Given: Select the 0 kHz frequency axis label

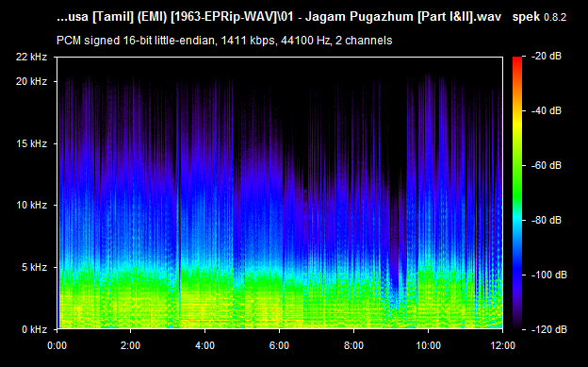Looking at the screenshot, I should pos(34,330).
